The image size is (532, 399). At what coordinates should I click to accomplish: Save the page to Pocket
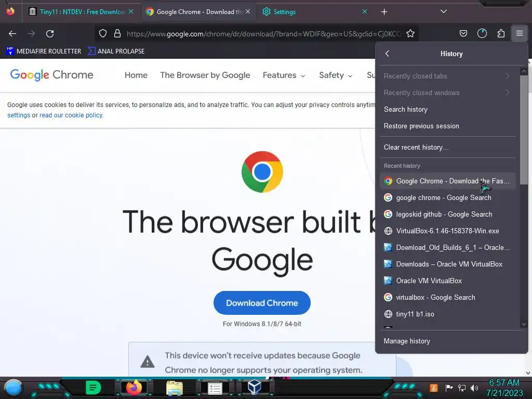click(463, 33)
